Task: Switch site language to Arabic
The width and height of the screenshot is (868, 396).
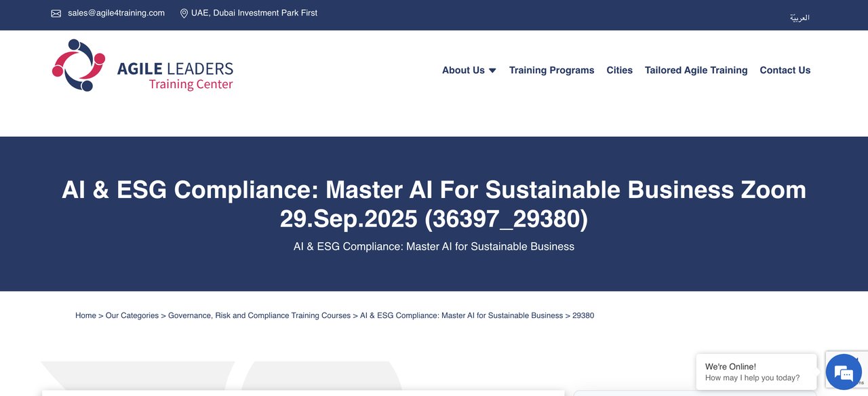Action: coord(800,18)
